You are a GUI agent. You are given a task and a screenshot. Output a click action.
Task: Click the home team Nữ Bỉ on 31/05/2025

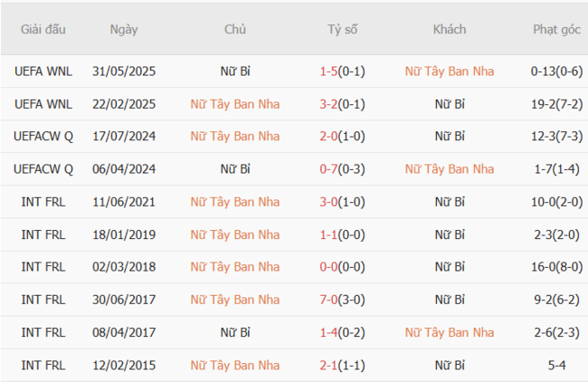235,72
